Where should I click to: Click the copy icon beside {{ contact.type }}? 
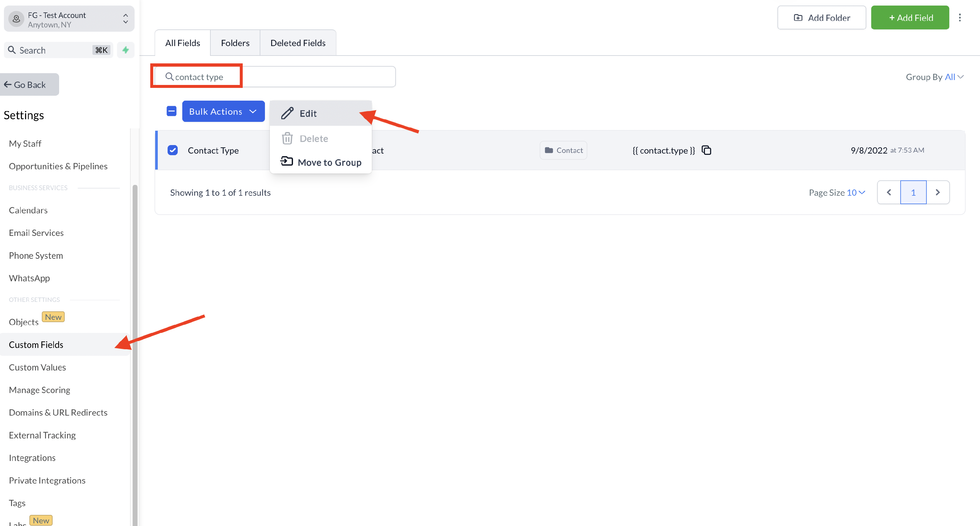[x=706, y=150]
